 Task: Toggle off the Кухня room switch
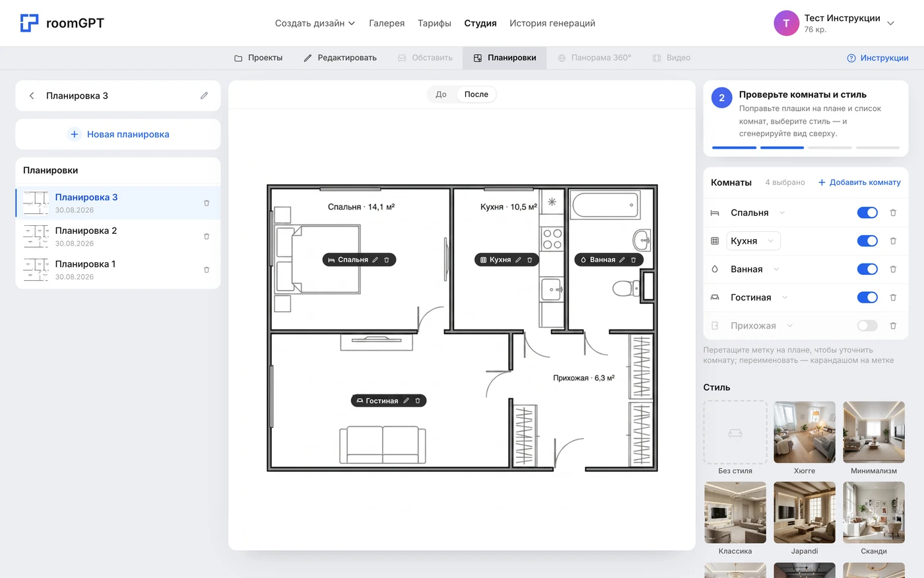tap(867, 241)
